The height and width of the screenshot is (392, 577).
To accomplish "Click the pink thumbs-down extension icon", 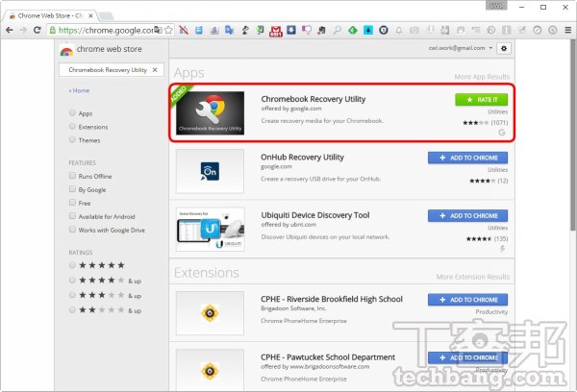I will tap(306, 30).
